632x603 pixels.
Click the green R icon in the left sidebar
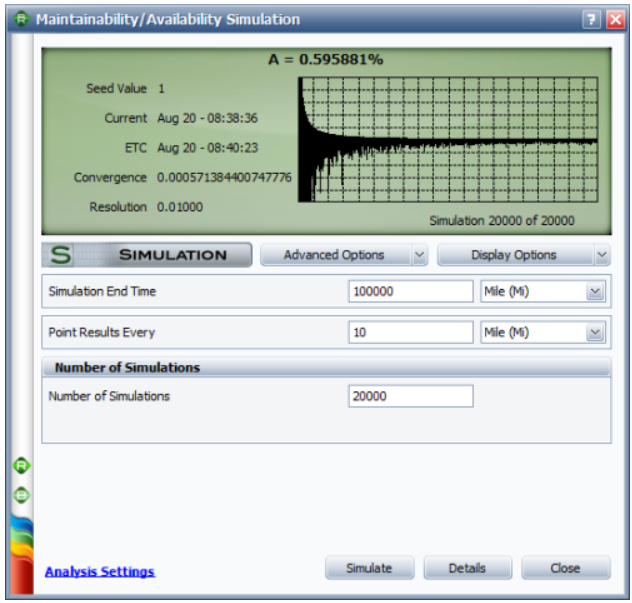tap(21, 466)
